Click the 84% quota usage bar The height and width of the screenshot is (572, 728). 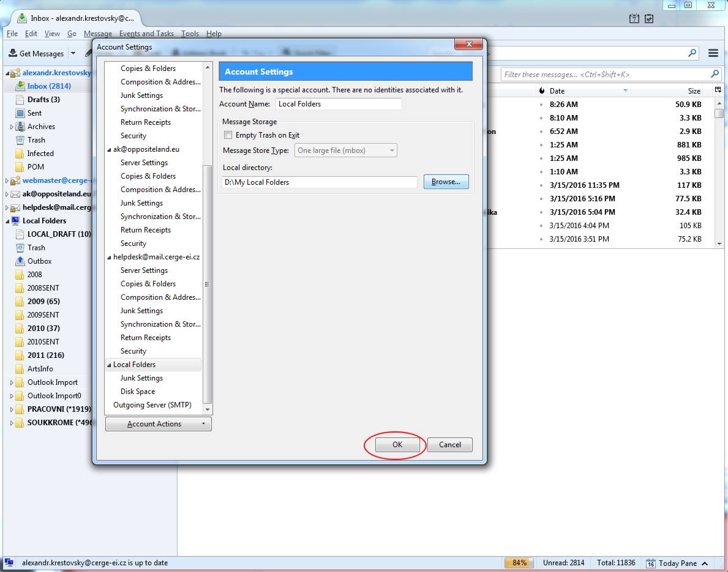[x=519, y=563]
